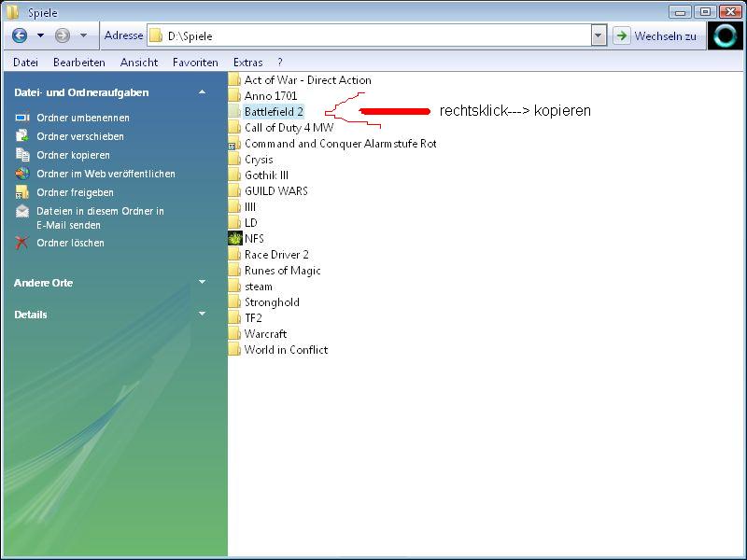
Task: Click the 'GUILD WARS' folder name
Action: (275, 191)
